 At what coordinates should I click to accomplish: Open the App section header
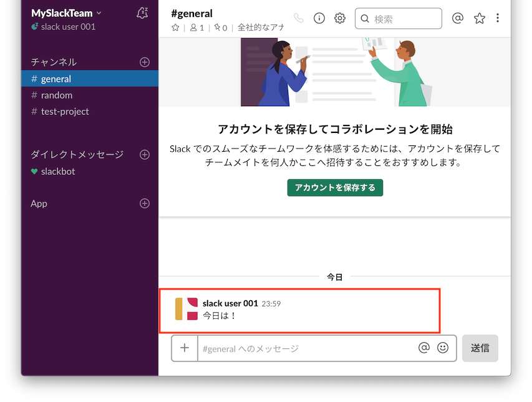(39, 203)
